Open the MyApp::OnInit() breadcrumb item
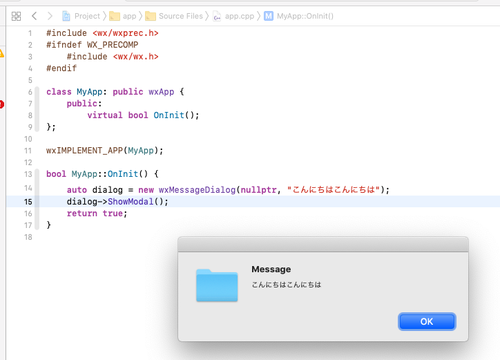This screenshot has width=500, height=360. [x=305, y=16]
